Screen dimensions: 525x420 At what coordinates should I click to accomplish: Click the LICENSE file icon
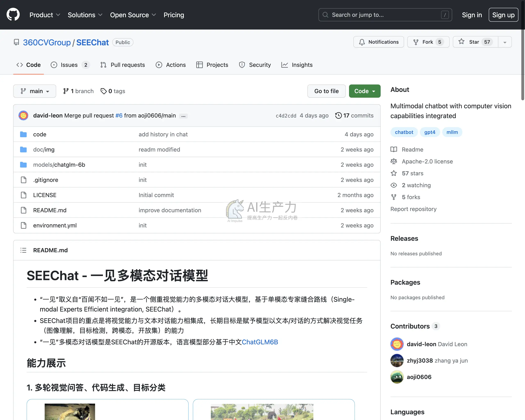click(x=24, y=195)
